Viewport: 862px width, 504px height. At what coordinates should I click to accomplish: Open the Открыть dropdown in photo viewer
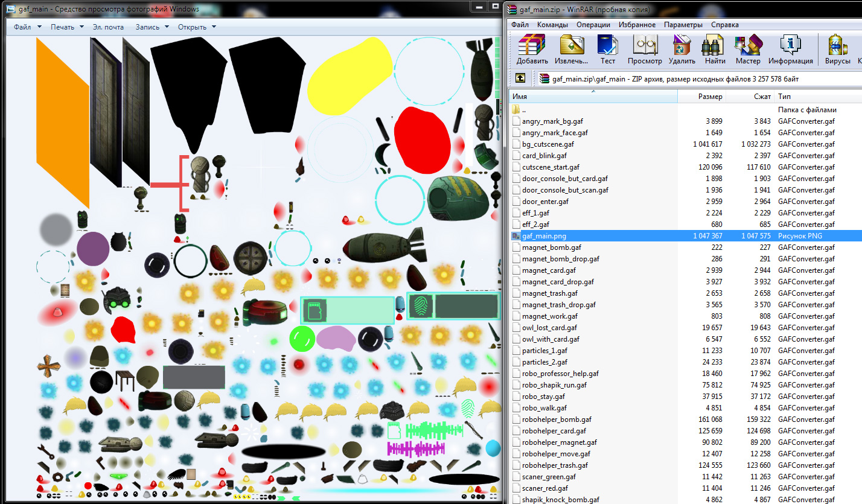[197, 27]
